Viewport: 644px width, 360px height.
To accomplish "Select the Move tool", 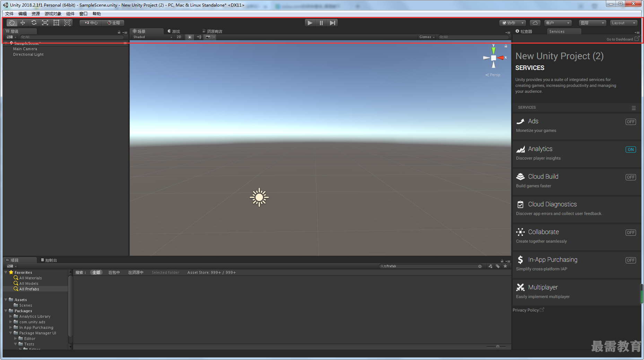I will click(x=23, y=23).
